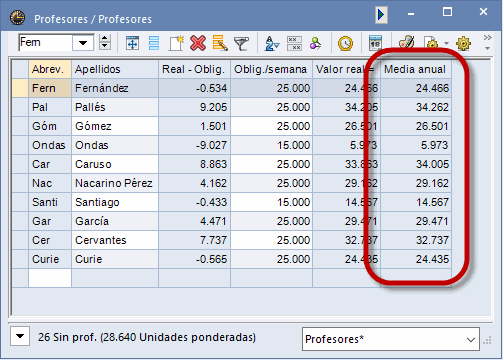Click the Nac abbreviation cell
This screenshot has height=360, width=503.
pos(50,183)
